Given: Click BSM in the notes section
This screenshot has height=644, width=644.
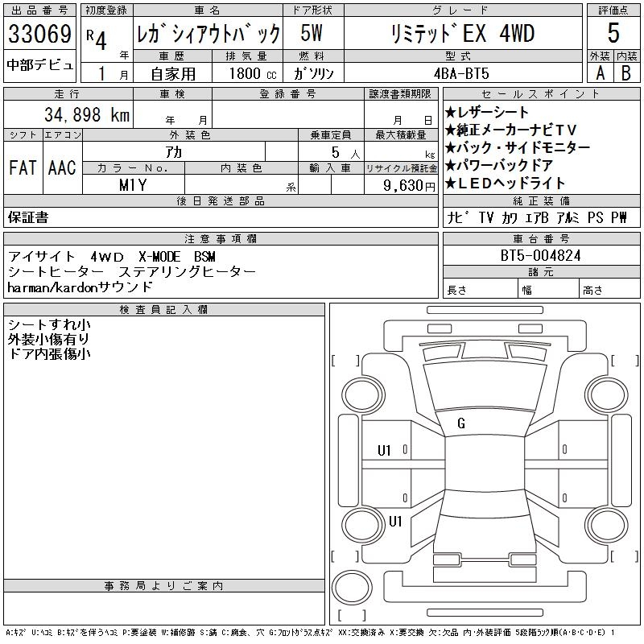Looking at the screenshot, I should coord(204,257).
